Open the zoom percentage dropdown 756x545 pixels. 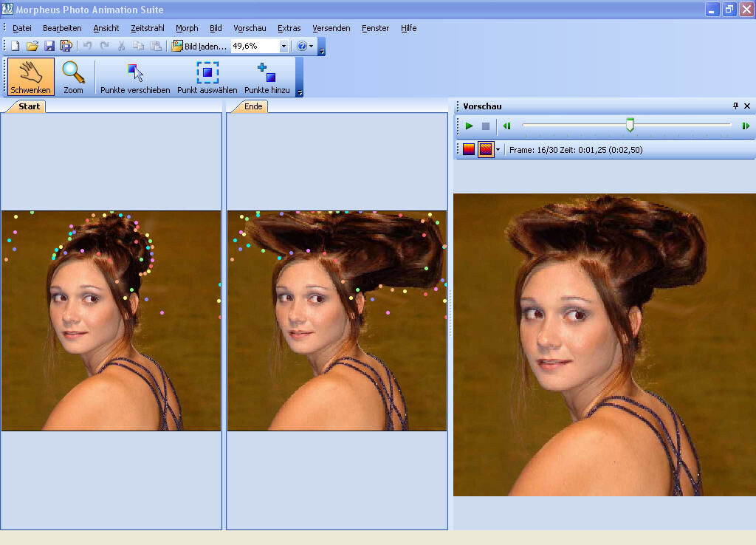[x=284, y=46]
